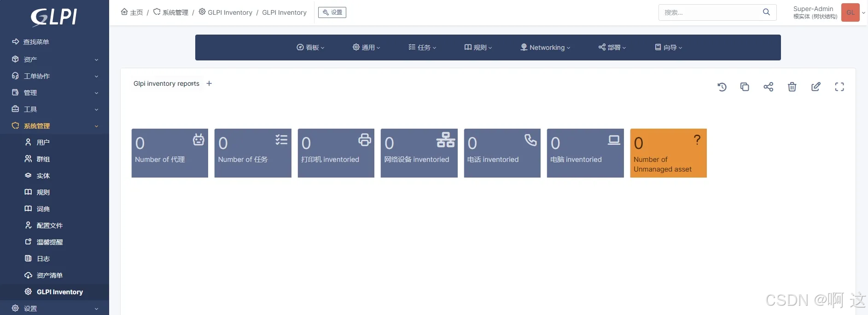Click the network icon on 网络设备 card
This screenshot has height=315, width=868.
pyautogui.click(x=446, y=139)
